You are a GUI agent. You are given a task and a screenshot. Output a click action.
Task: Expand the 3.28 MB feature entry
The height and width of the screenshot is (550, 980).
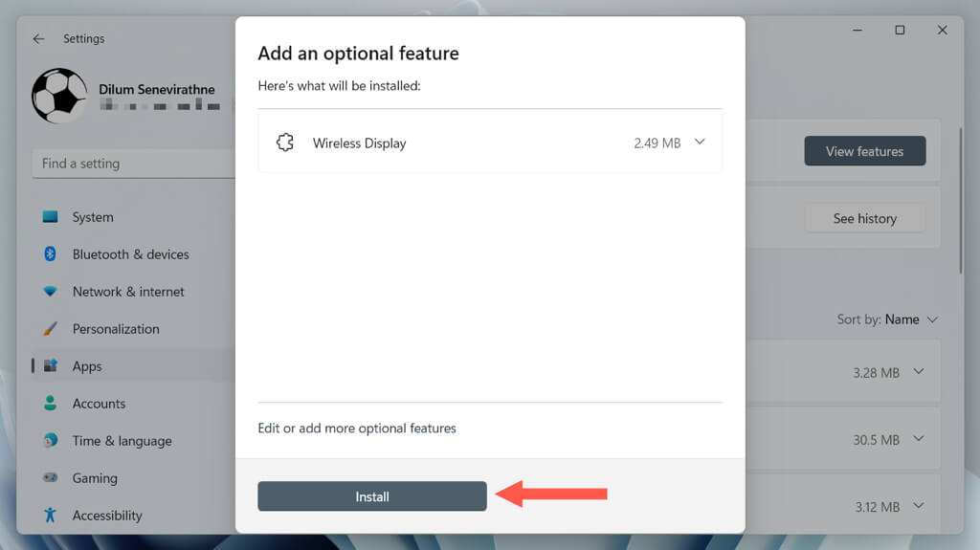pos(919,372)
